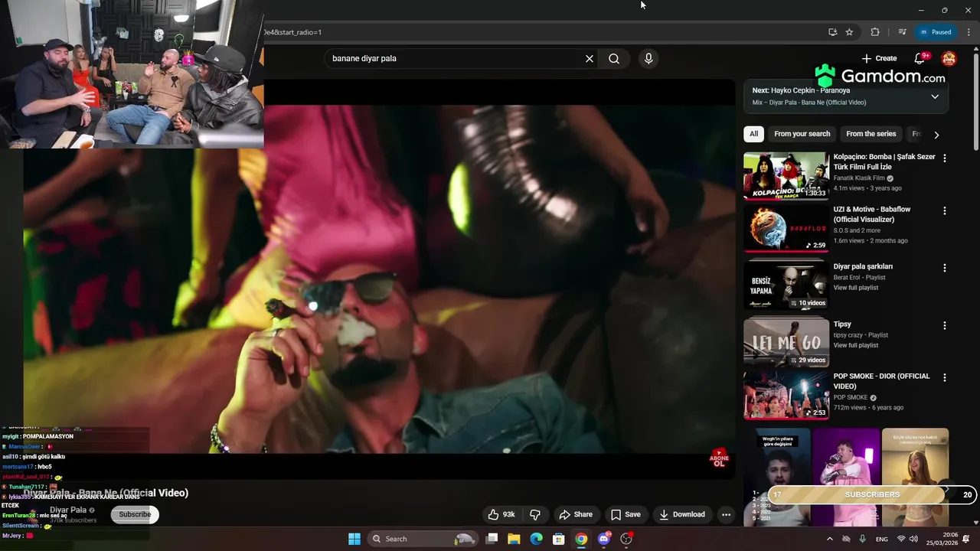980x551 pixels.
Task: Activate voice search microphone
Action: 648,58
